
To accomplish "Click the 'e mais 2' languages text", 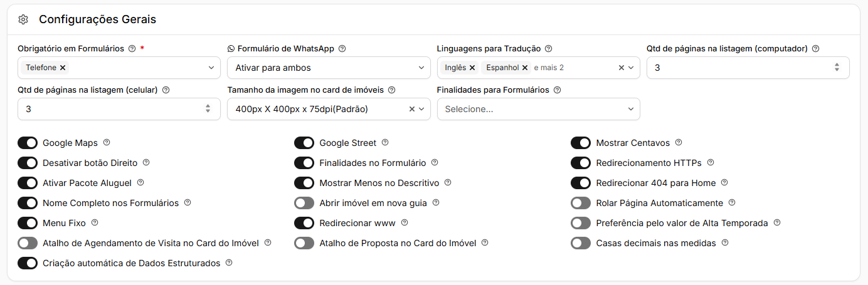I will tap(549, 68).
